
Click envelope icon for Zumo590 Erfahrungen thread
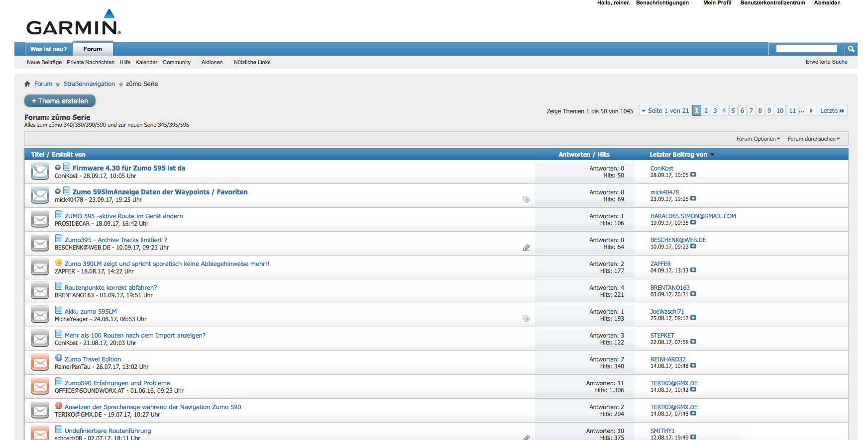click(x=40, y=386)
